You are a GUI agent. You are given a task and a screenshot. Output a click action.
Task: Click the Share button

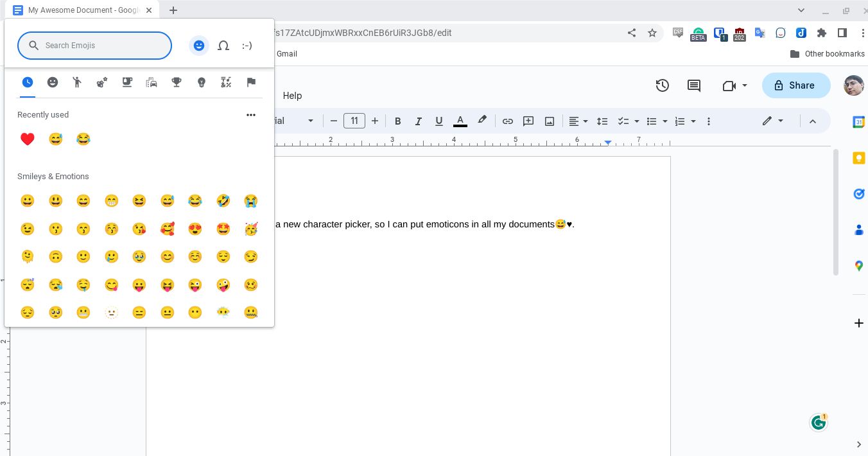pos(796,85)
